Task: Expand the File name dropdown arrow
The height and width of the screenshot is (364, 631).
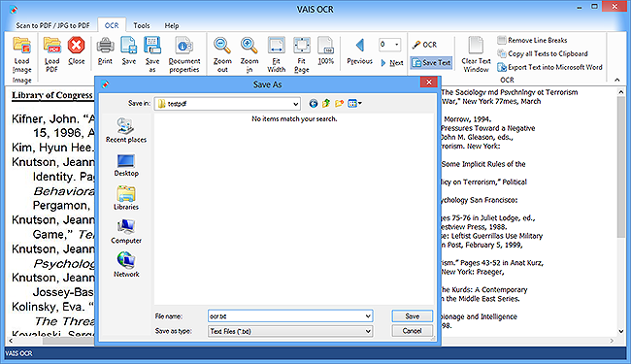Action: (x=368, y=316)
